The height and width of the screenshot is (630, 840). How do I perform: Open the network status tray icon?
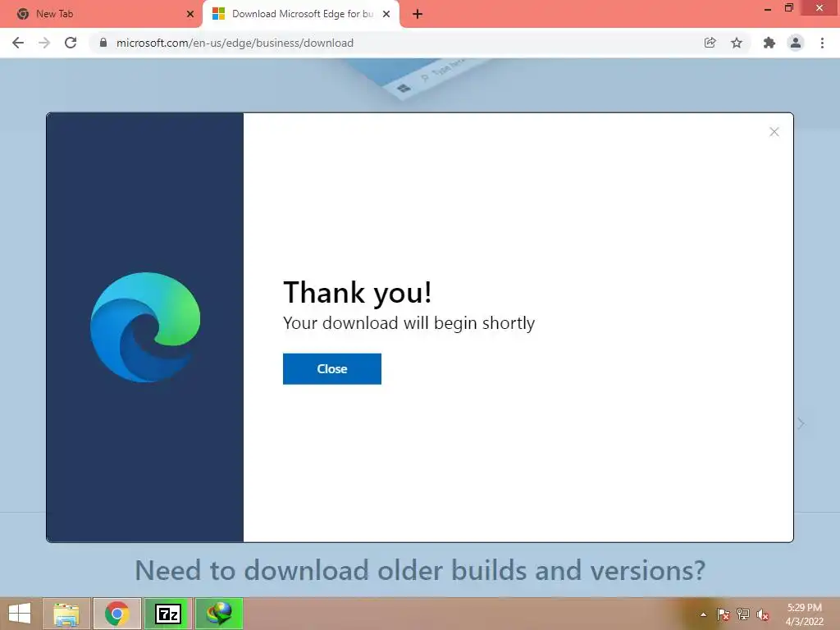click(743, 614)
